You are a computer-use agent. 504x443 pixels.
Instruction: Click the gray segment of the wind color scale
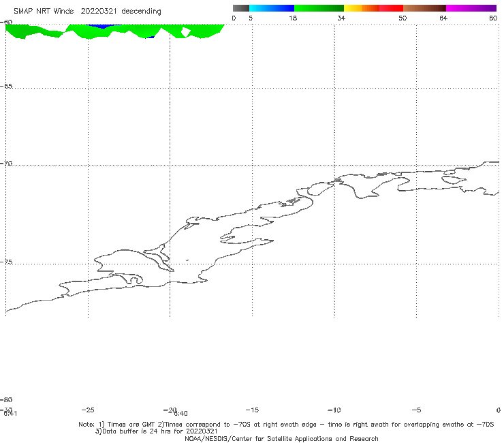[x=240, y=8]
